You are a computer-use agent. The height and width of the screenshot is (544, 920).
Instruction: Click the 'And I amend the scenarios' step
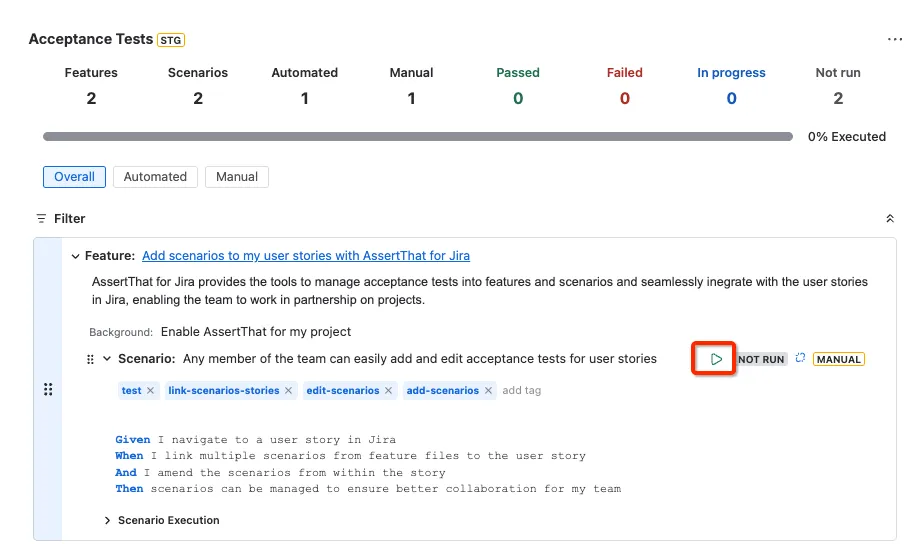(x=280, y=472)
